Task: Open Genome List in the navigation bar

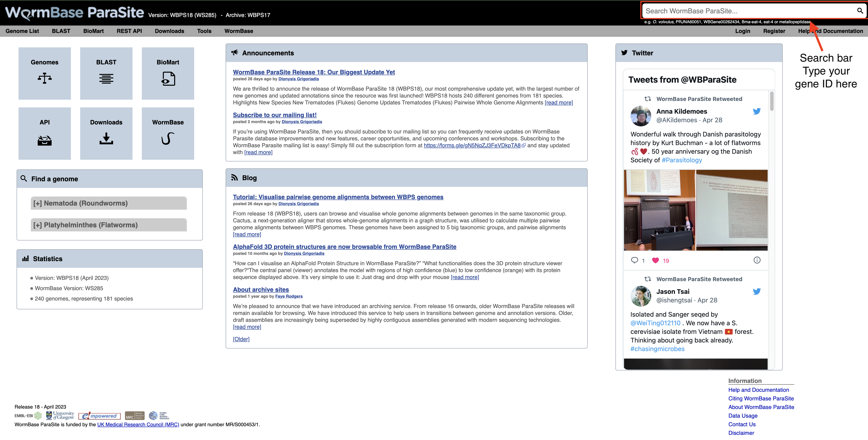Action: (x=22, y=31)
